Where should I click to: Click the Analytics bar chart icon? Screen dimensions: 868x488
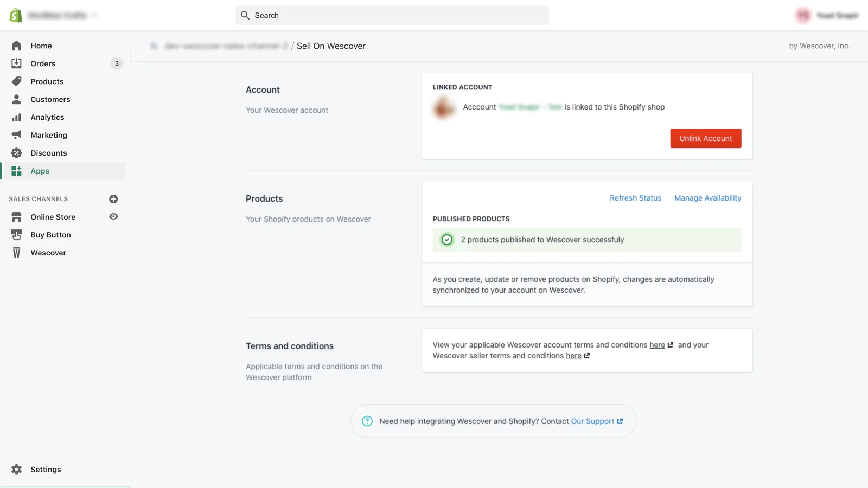16,117
